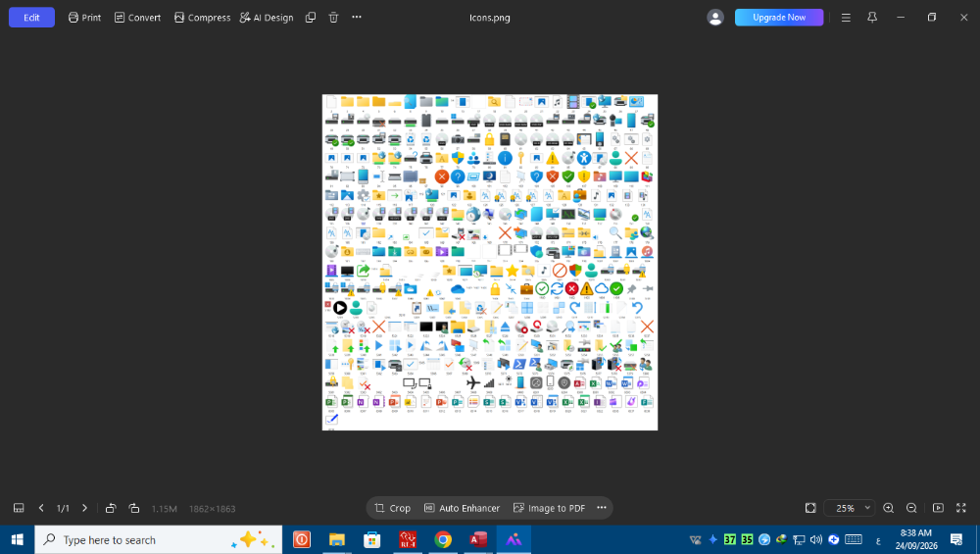Open Google Chrome from taskbar
This screenshot has width=980, height=554.
click(x=443, y=539)
